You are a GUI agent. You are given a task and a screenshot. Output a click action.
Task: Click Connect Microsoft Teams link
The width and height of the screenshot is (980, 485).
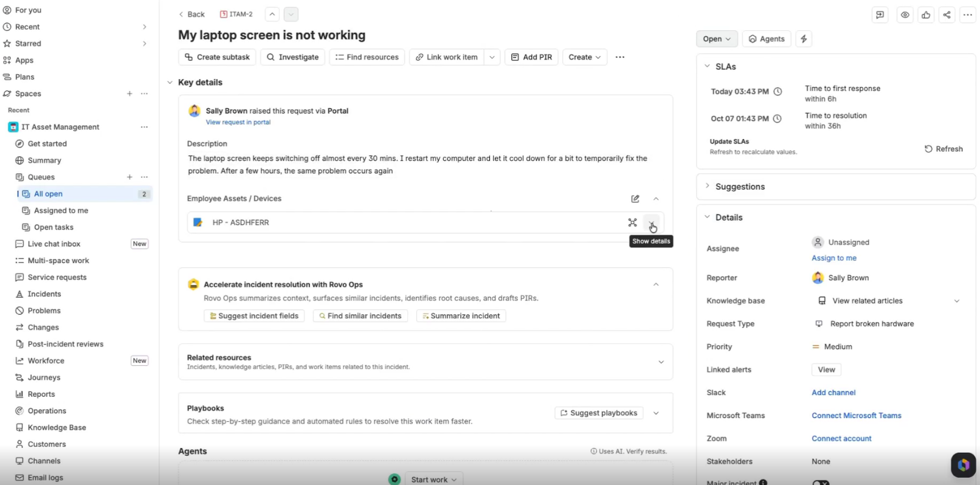click(857, 416)
